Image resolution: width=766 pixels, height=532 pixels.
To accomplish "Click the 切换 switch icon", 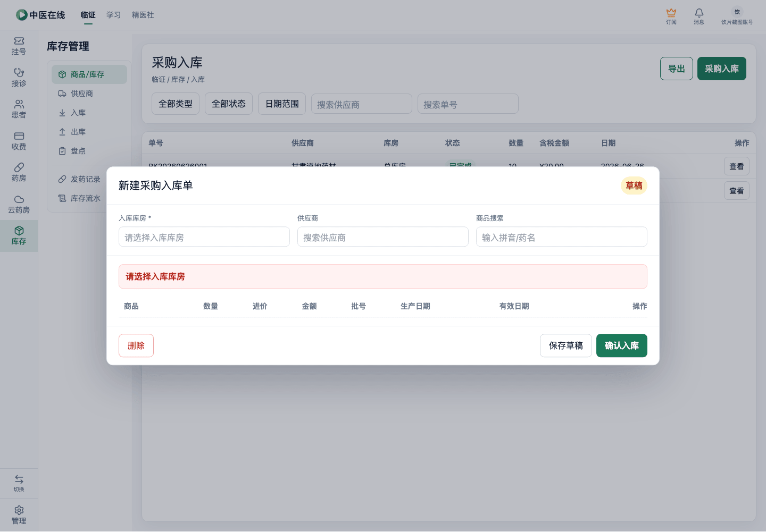I will 19,483.
